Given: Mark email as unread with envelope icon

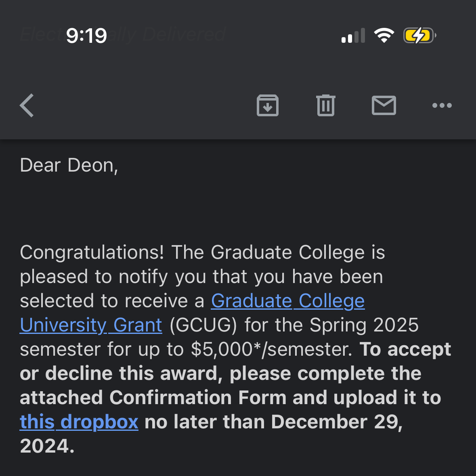Looking at the screenshot, I should point(384,105).
